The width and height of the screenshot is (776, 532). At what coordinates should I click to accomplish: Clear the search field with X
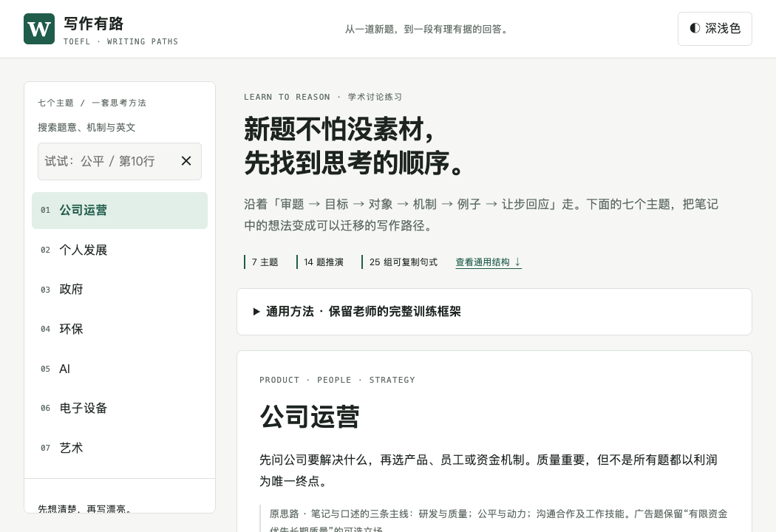186,161
